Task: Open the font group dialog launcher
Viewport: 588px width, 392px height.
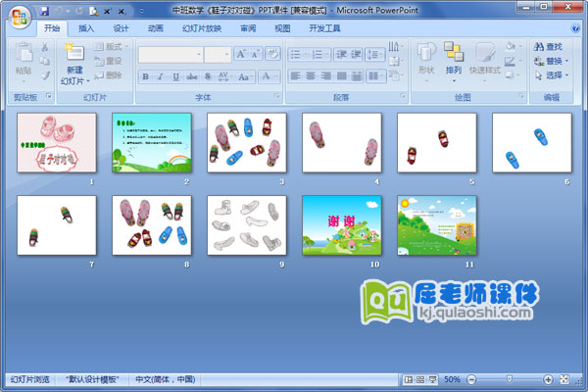Action: [x=277, y=96]
